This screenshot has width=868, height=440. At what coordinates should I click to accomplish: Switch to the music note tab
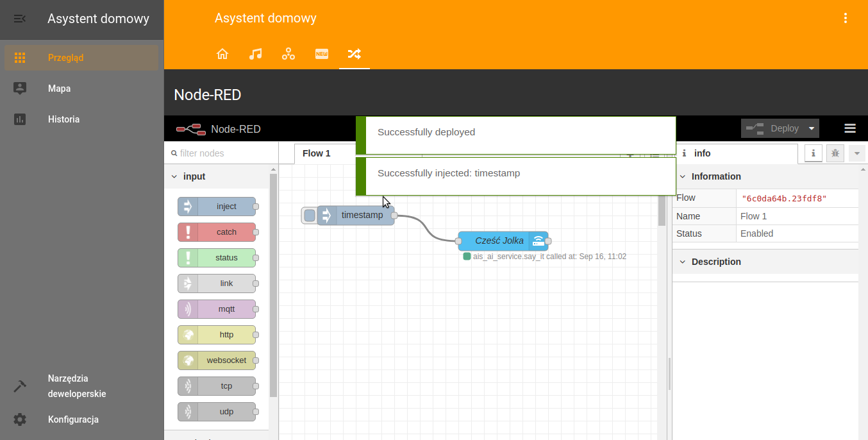click(255, 54)
